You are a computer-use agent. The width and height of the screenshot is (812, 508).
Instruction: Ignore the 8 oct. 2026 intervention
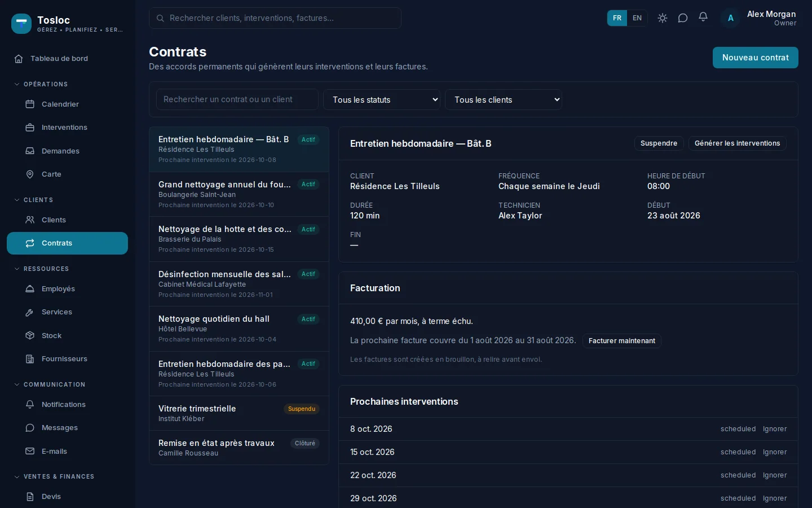(x=775, y=429)
